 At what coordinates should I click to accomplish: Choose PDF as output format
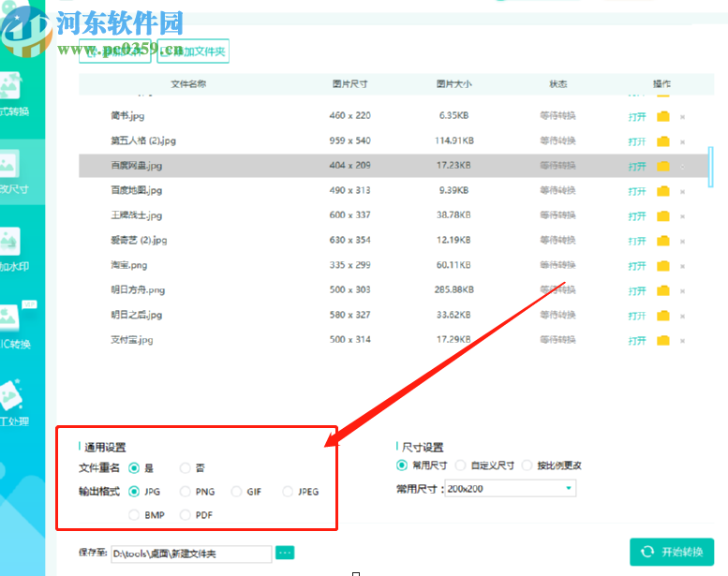pyautogui.click(x=186, y=515)
